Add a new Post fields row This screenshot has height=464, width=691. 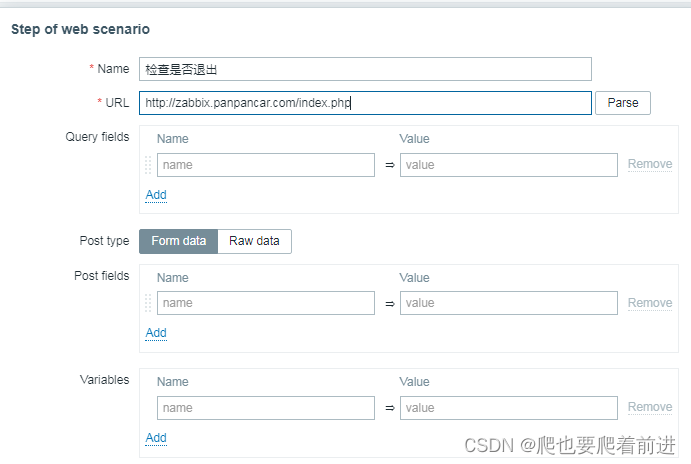click(156, 333)
